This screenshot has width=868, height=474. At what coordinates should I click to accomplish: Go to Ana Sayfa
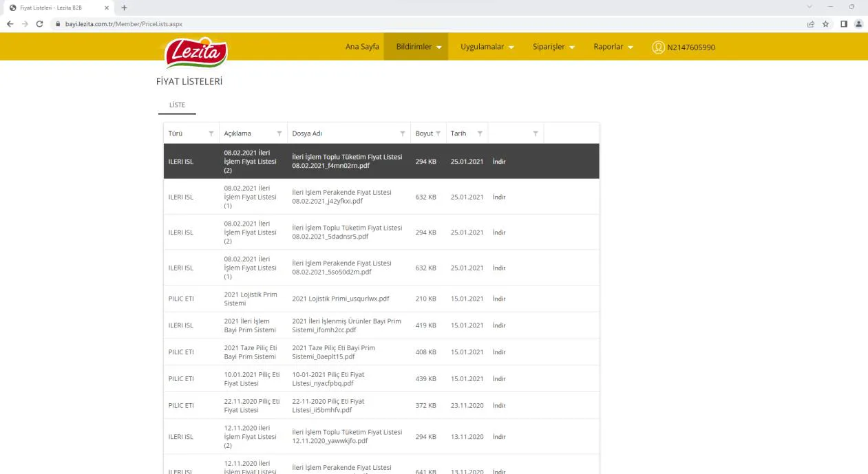(x=362, y=47)
